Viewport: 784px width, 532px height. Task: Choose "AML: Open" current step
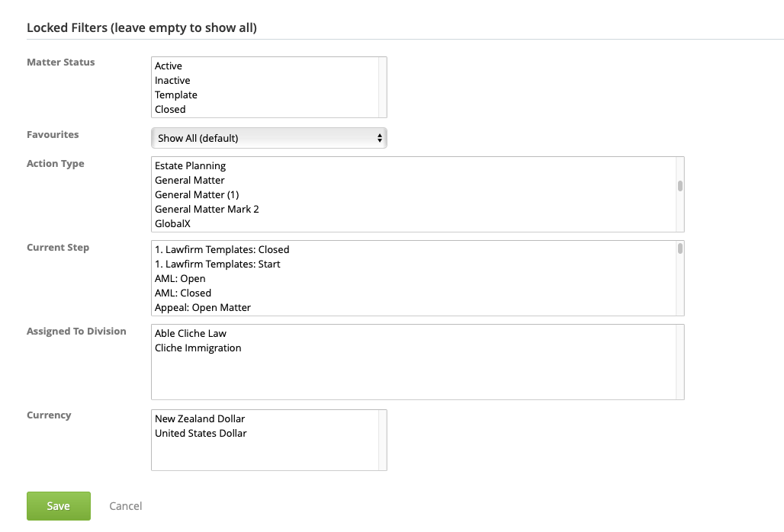(x=179, y=278)
